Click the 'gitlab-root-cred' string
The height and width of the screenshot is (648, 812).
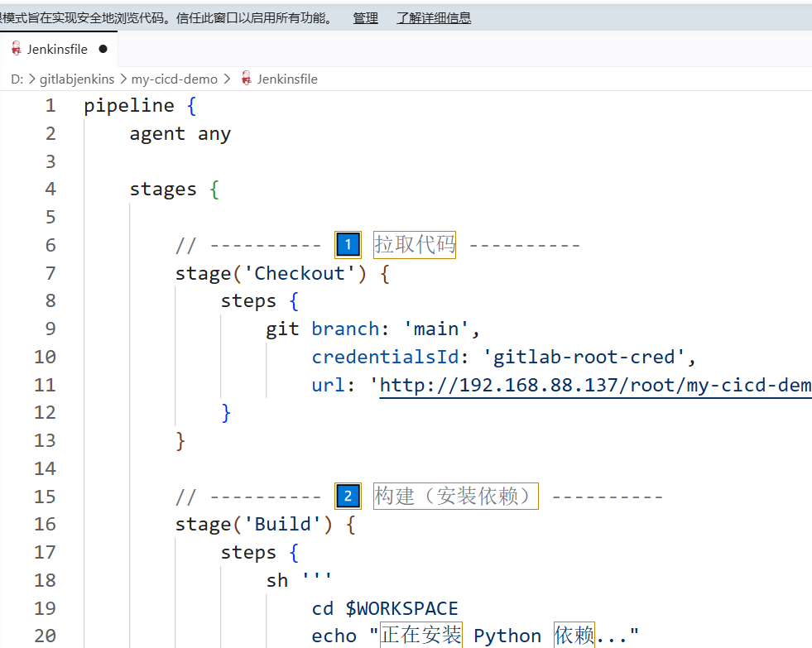click(584, 358)
